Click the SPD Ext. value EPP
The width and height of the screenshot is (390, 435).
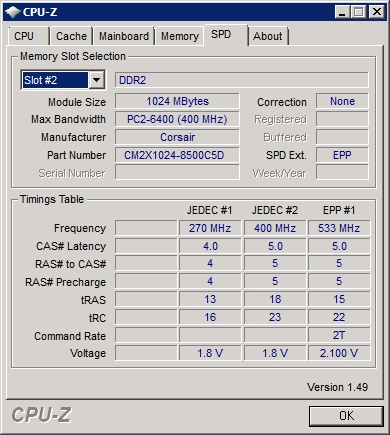coord(342,155)
